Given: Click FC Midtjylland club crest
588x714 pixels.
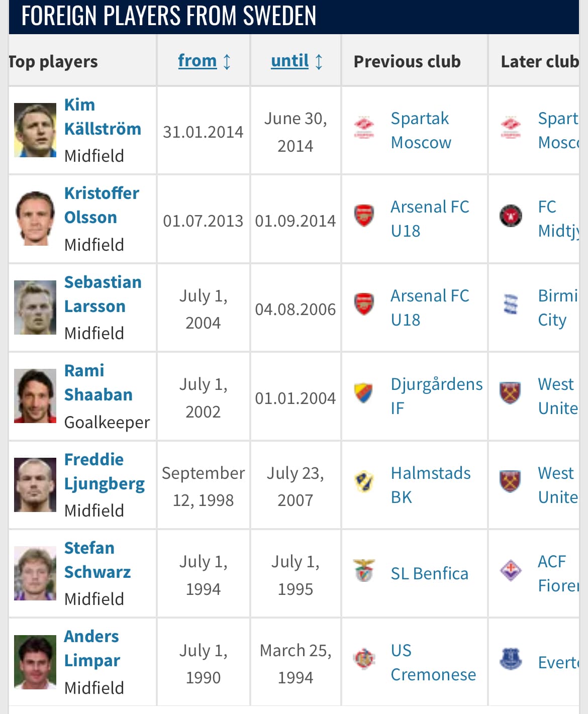Looking at the screenshot, I should [x=511, y=216].
